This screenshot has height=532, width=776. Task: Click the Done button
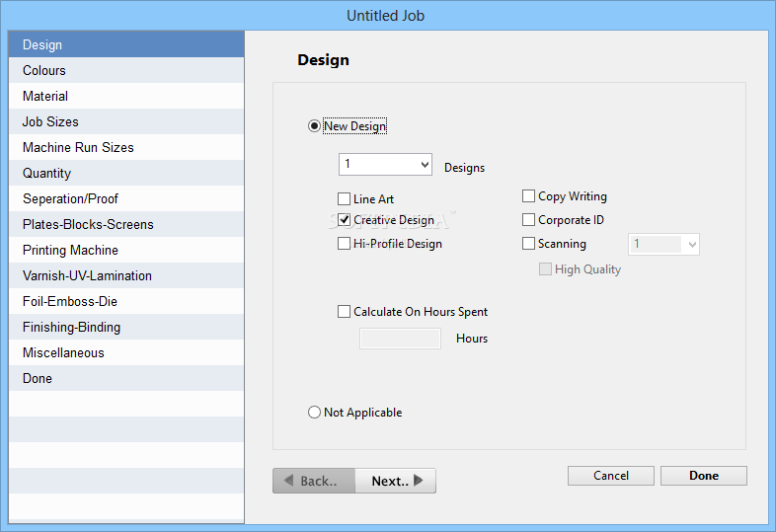(x=704, y=476)
